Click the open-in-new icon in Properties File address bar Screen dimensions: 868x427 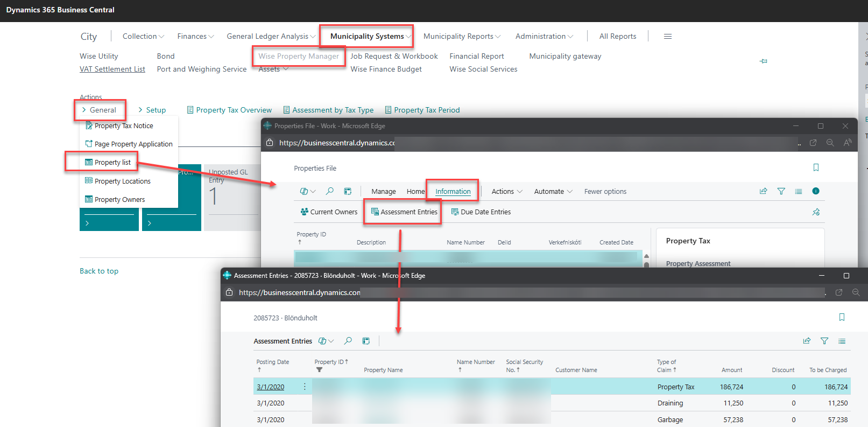pyautogui.click(x=813, y=143)
